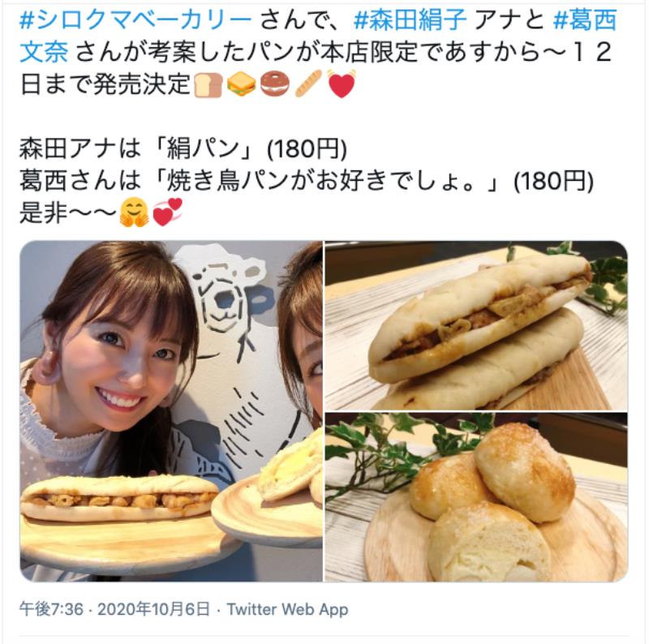Click the sandwich emoji
649x644 pixels.
241,84
